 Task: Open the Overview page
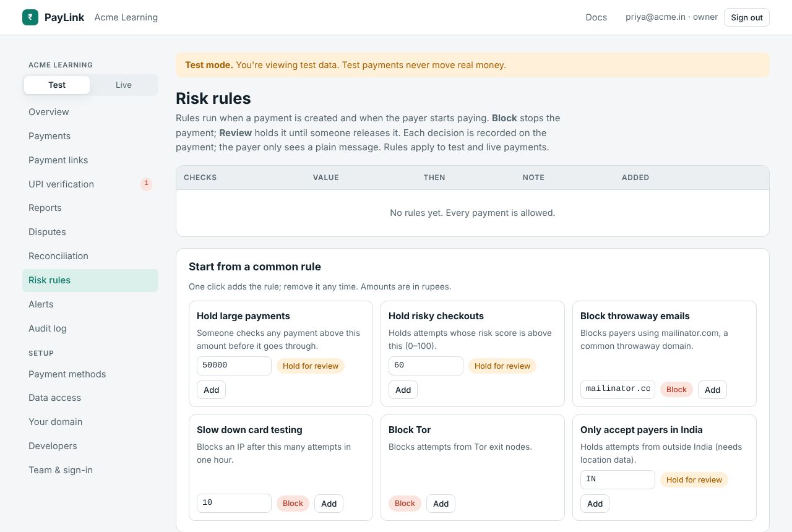90,112
